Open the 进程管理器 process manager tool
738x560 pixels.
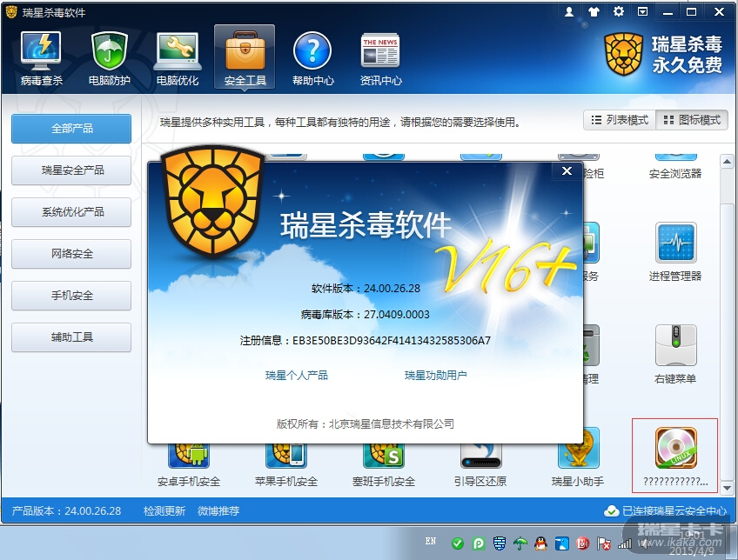click(675, 252)
